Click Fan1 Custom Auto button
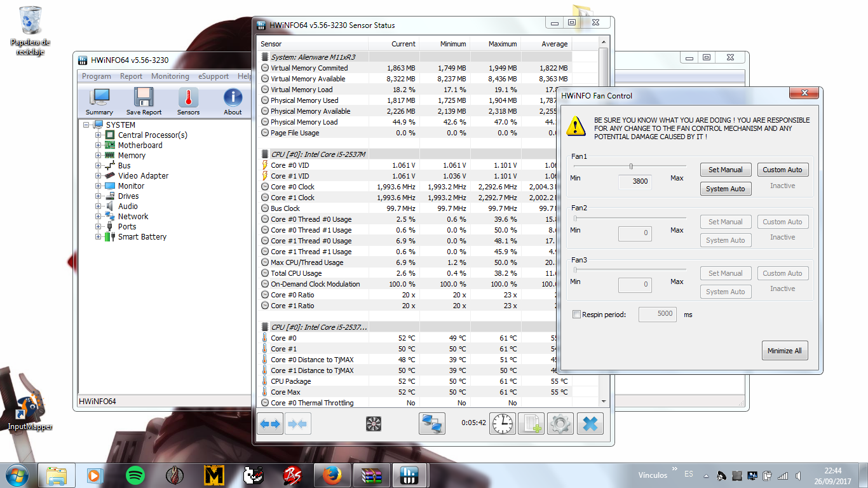The width and height of the screenshot is (868, 488). tap(782, 170)
